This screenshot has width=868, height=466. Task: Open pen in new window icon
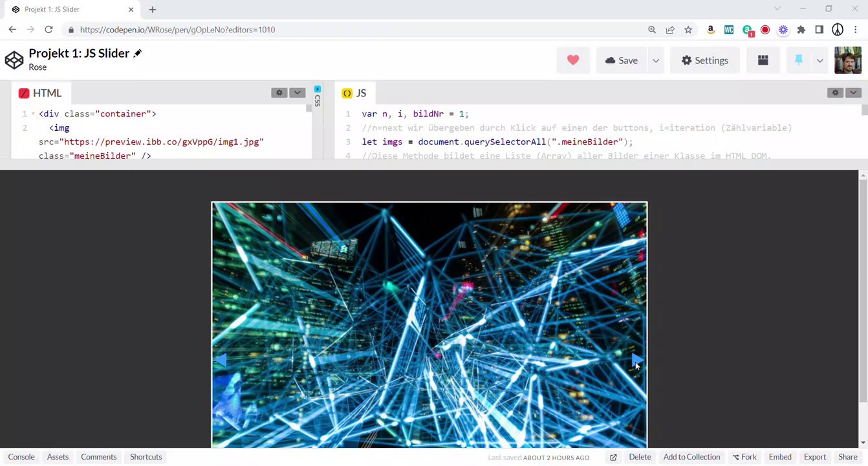pyautogui.click(x=613, y=458)
